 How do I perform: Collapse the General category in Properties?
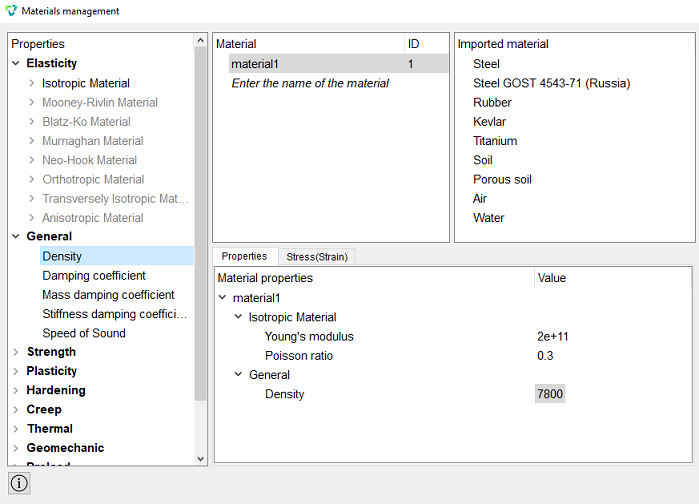[16, 236]
